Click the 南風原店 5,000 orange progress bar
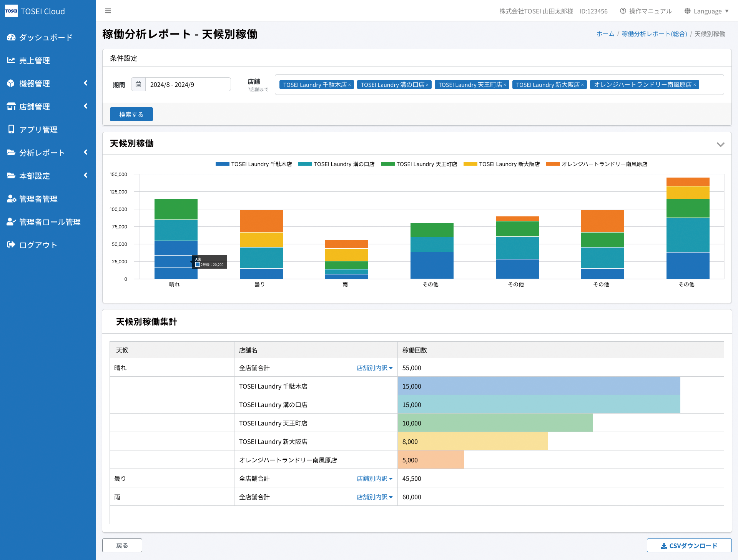 431,460
